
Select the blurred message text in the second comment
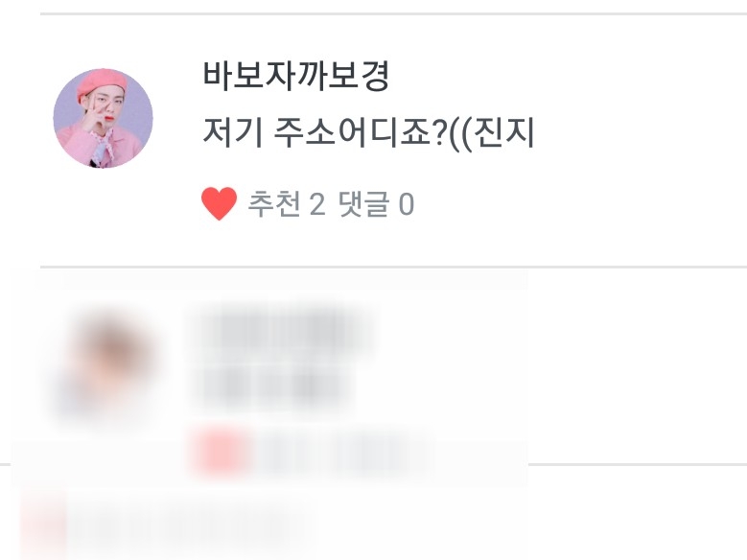pyautogui.click(x=271, y=386)
